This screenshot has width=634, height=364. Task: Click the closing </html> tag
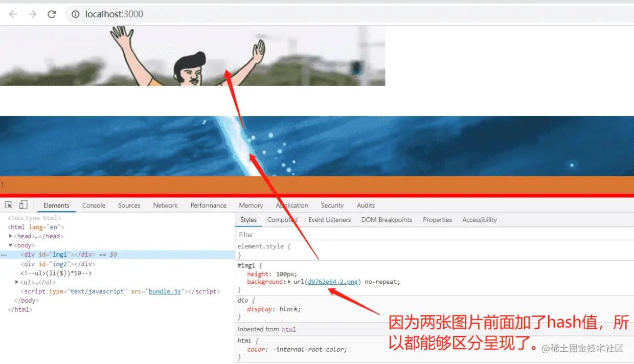(x=20, y=310)
